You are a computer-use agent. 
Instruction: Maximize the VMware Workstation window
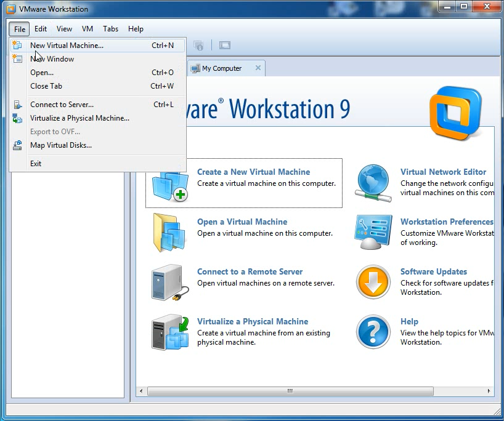464,6
